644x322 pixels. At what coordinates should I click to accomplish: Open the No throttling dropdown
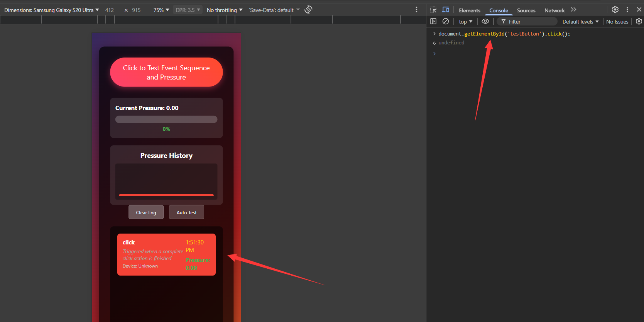point(225,10)
